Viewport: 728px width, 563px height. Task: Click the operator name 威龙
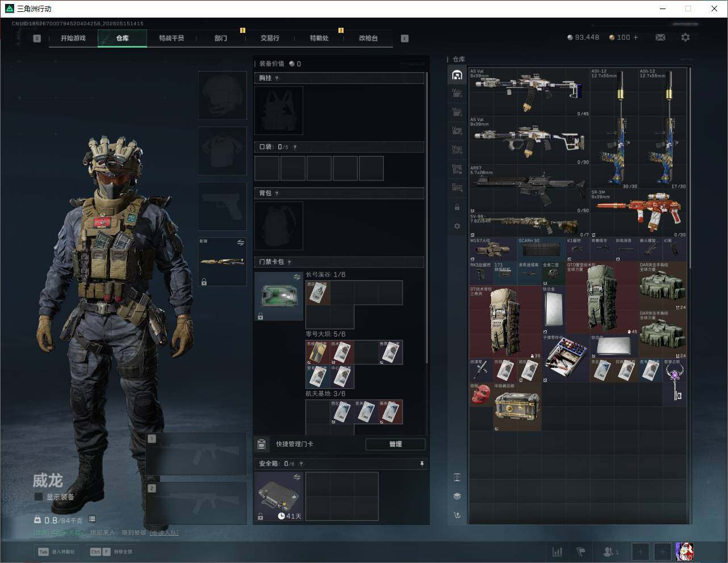click(47, 481)
